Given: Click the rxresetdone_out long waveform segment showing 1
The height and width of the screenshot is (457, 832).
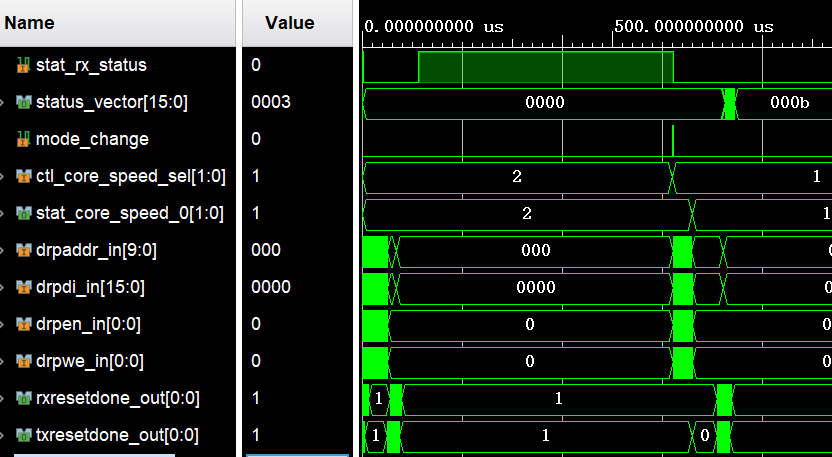Looking at the screenshot, I should tap(558, 399).
